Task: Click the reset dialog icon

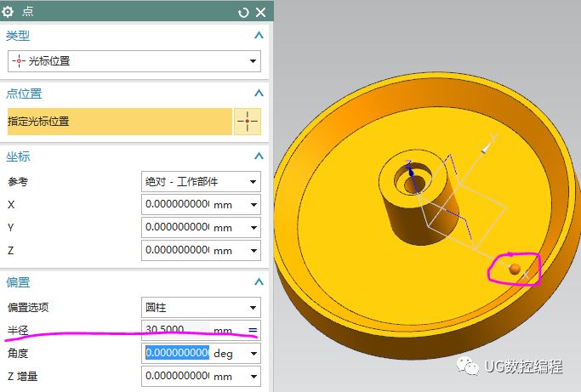Action: (x=244, y=12)
